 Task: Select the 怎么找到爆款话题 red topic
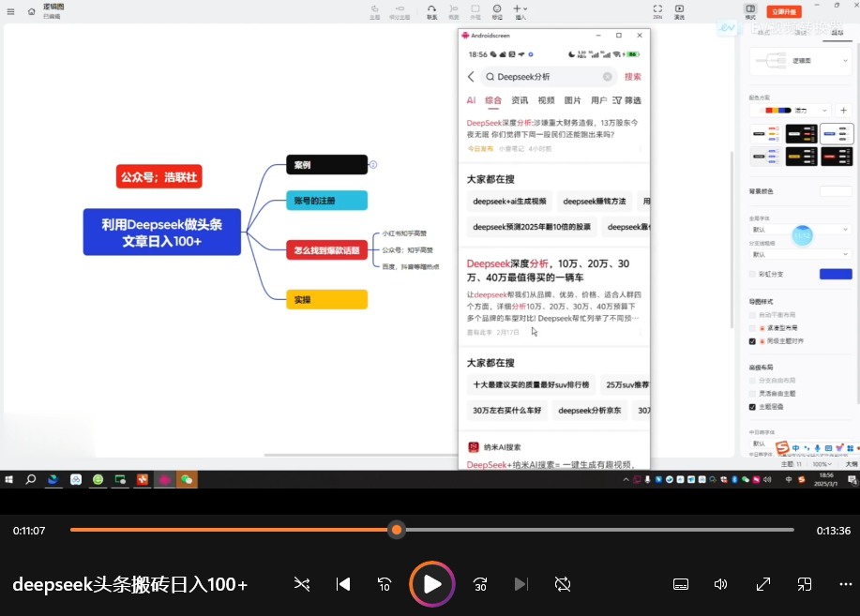point(327,250)
